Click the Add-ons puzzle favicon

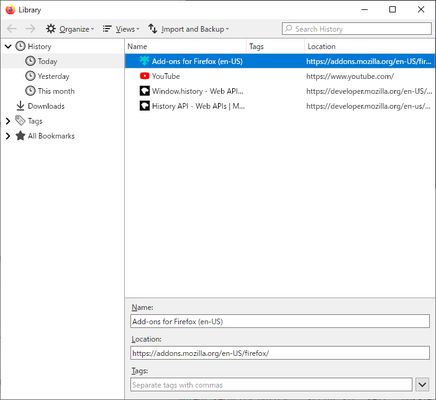[x=144, y=61]
